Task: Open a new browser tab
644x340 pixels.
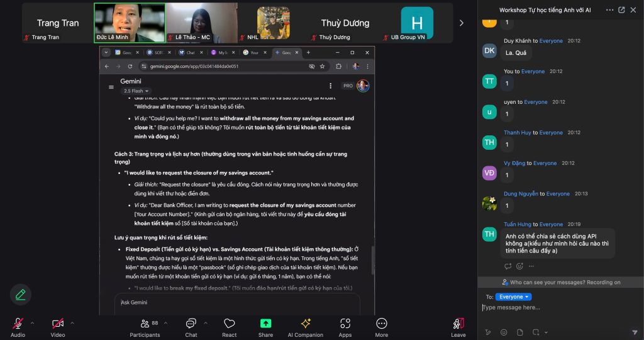Action: (x=308, y=53)
